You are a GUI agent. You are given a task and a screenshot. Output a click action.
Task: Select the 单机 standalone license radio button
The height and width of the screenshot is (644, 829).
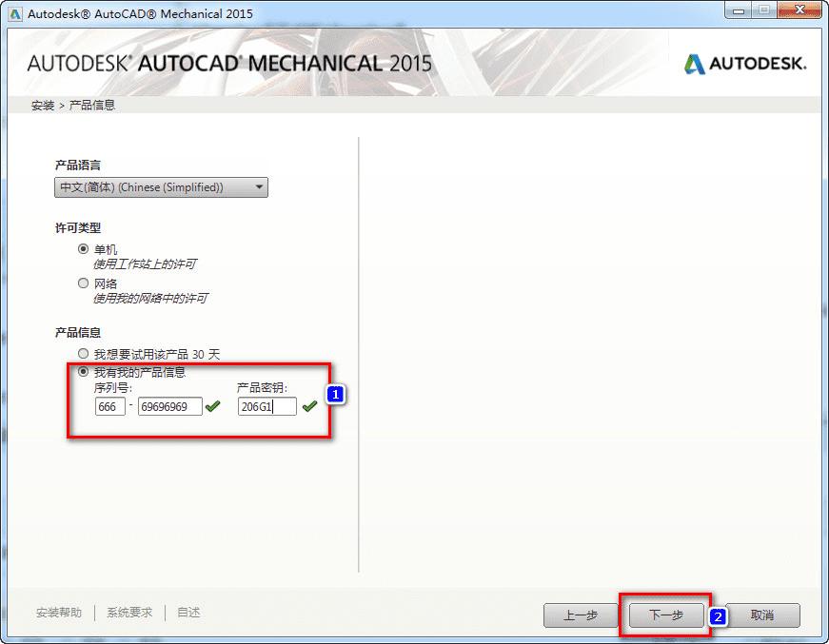83,249
